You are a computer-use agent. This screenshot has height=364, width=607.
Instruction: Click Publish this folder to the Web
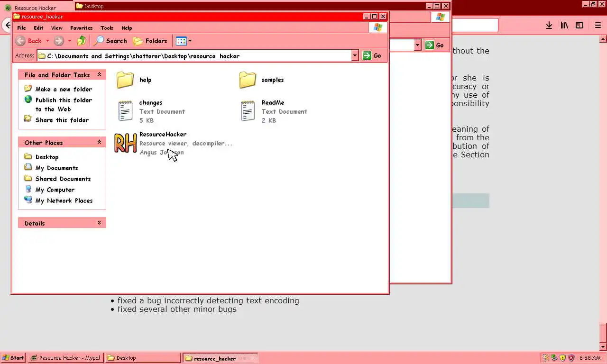point(64,104)
